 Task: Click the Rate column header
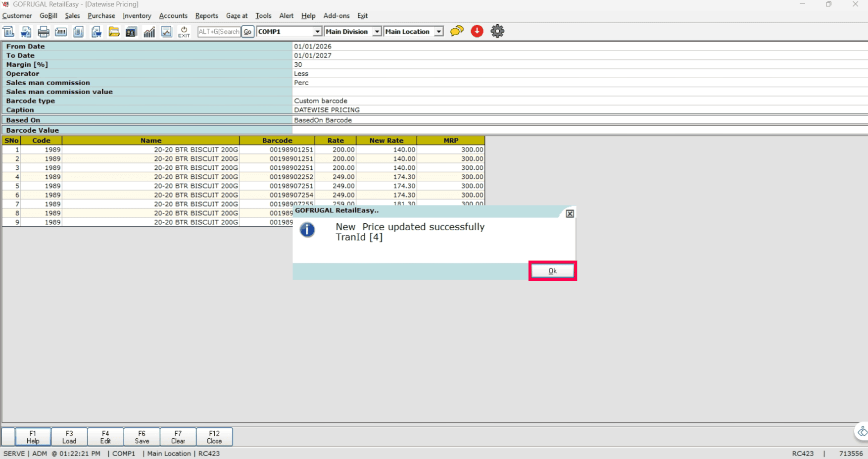[x=336, y=141]
